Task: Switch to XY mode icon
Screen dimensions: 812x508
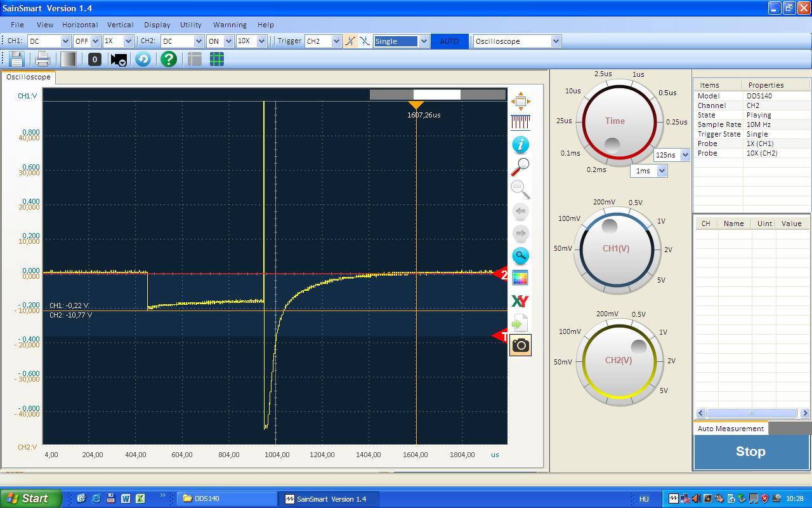Action: click(x=520, y=300)
